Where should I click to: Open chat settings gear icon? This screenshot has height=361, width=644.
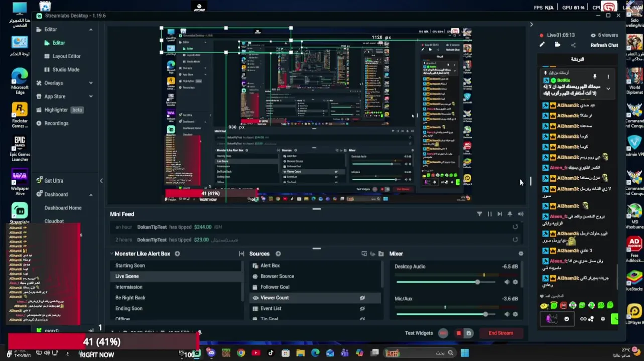(603, 319)
